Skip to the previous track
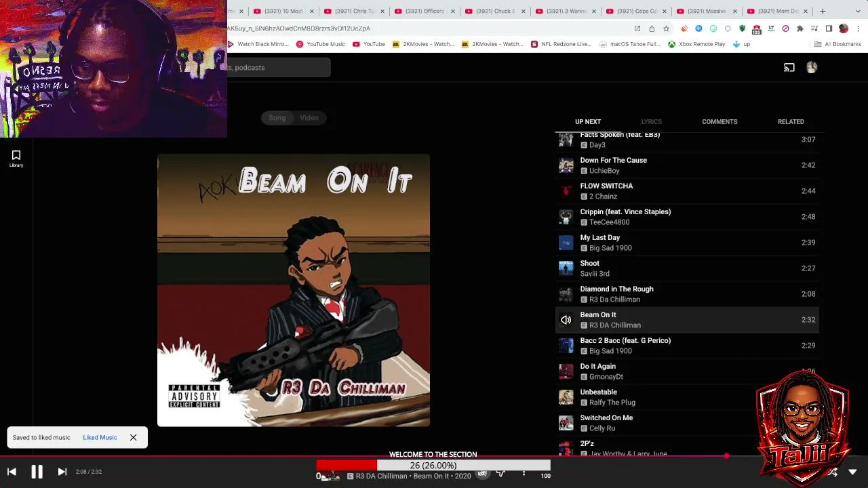This screenshot has width=868, height=488. coord(12,472)
